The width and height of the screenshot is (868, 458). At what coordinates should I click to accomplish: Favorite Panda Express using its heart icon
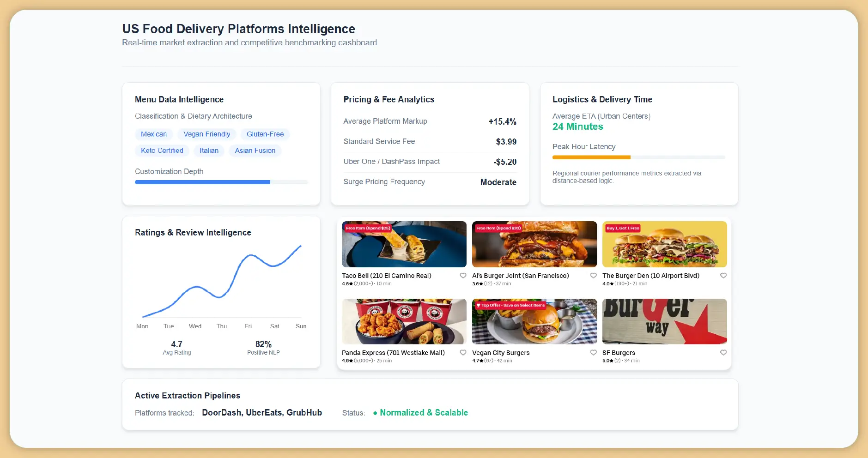(463, 353)
